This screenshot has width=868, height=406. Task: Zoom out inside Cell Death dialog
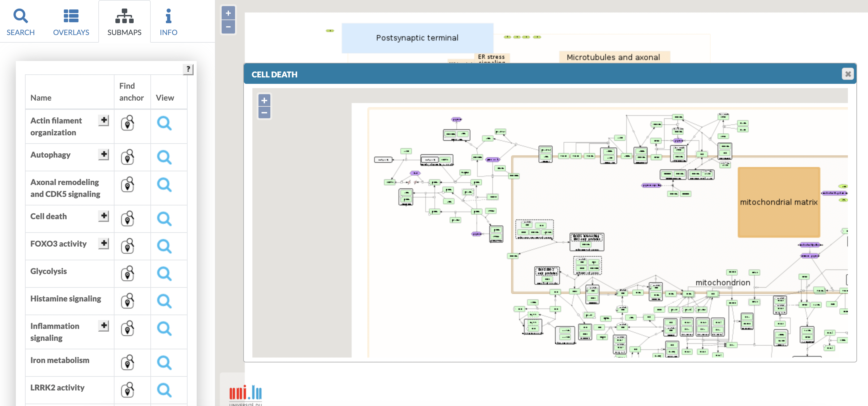click(x=264, y=113)
